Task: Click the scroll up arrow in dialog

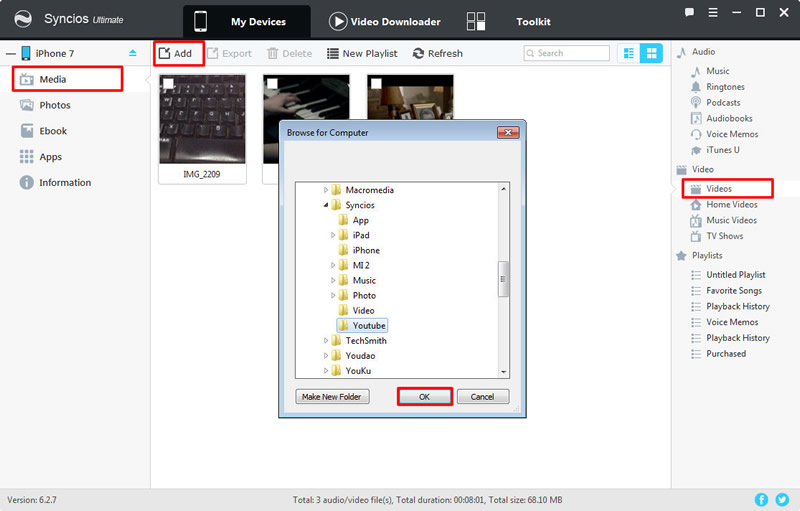Action: point(504,189)
